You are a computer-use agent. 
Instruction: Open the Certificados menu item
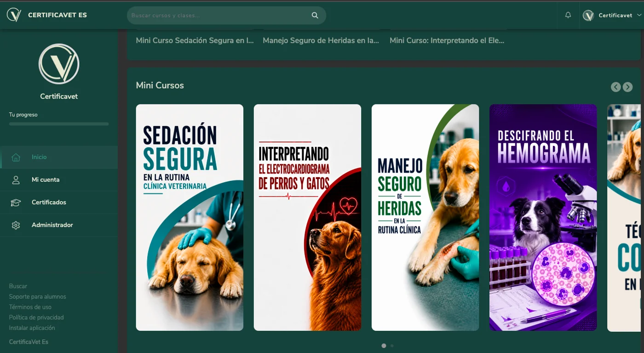point(59,203)
